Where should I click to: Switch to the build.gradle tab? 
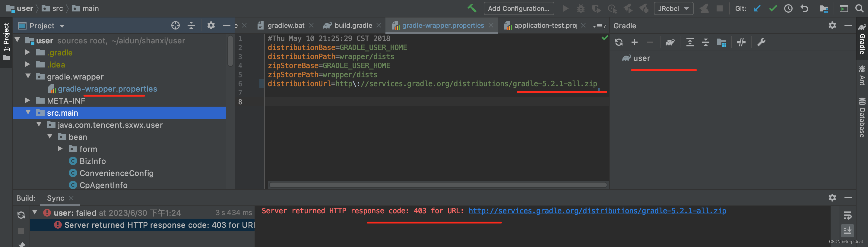[x=353, y=25]
